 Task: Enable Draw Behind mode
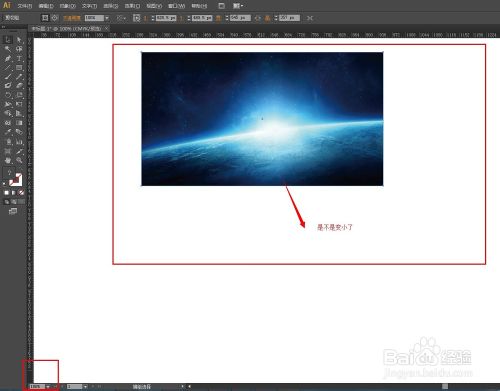point(14,202)
